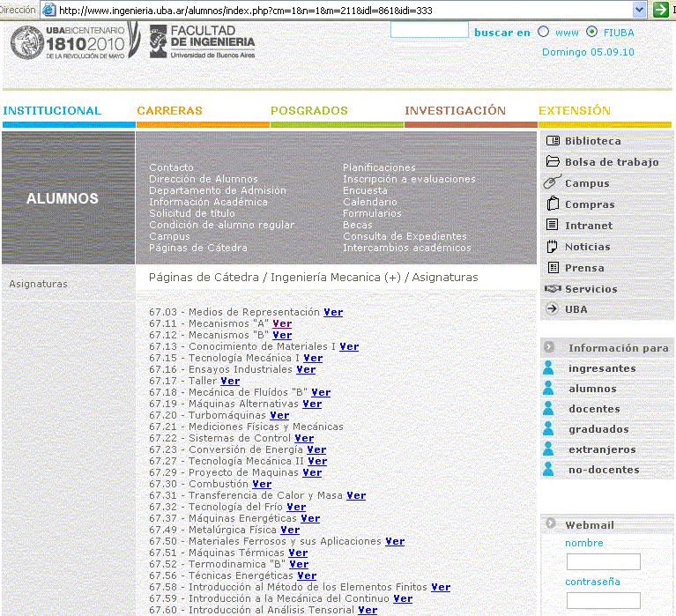This screenshot has height=616, width=676.
Task: Click the UBA arrow icon
Action: click(552, 308)
